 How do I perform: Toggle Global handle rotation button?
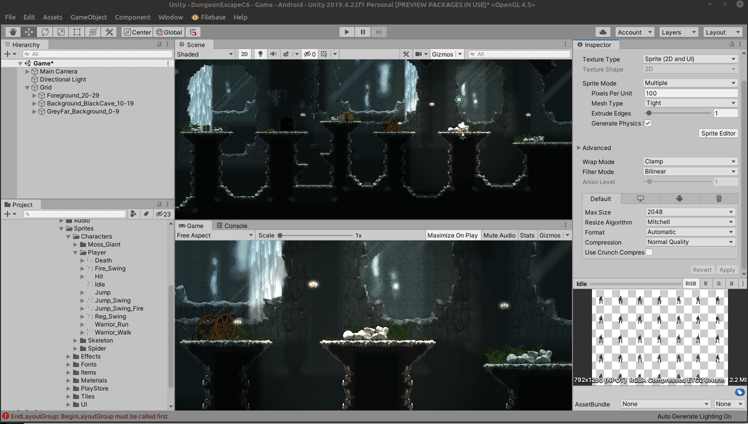click(169, 32)
